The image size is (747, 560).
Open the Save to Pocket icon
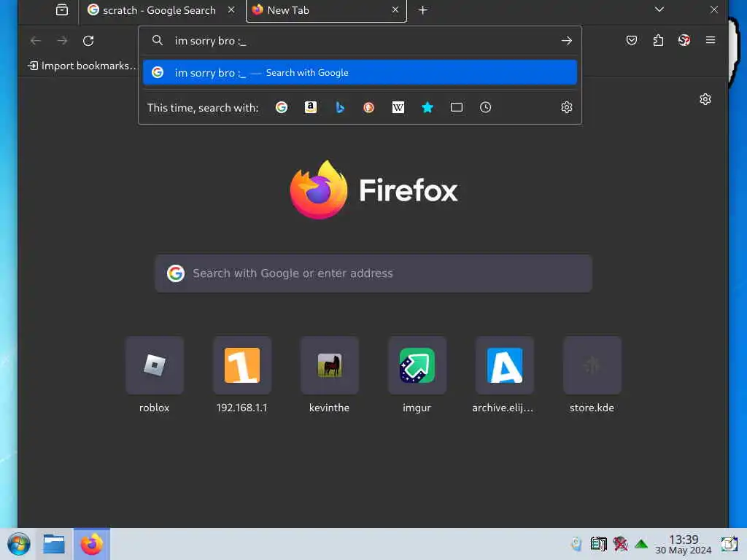(632, 41)
